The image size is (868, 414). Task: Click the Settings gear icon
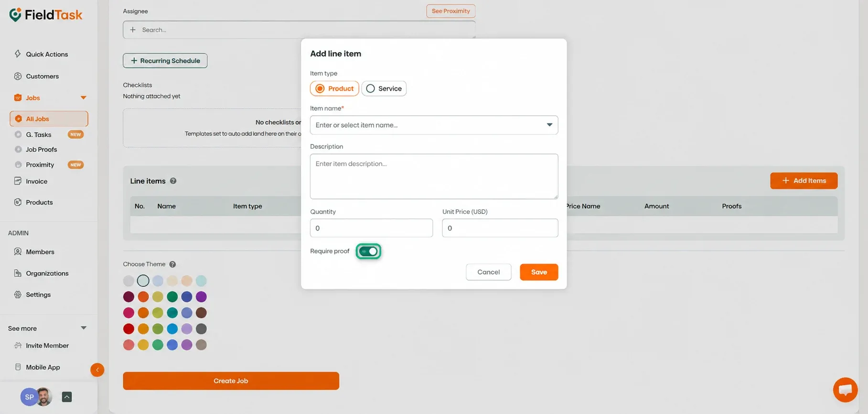(x=18, y=294)
